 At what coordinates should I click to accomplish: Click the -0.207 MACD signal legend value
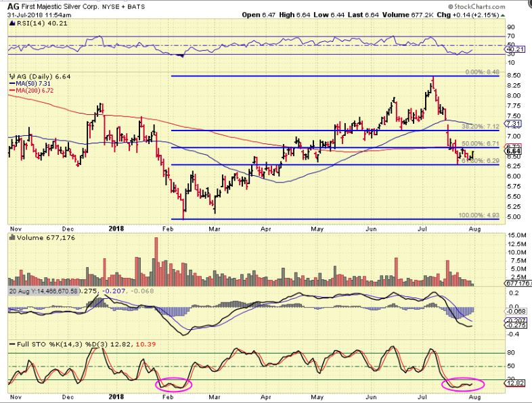[x=114, y=291]
